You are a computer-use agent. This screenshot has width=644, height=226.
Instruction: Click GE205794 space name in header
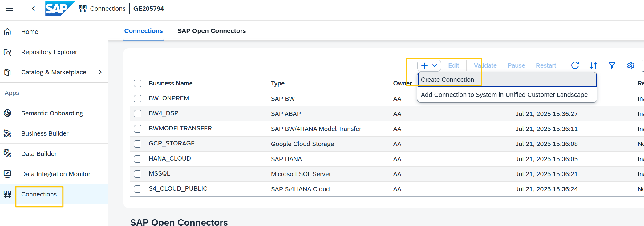[x=148, y=9]
